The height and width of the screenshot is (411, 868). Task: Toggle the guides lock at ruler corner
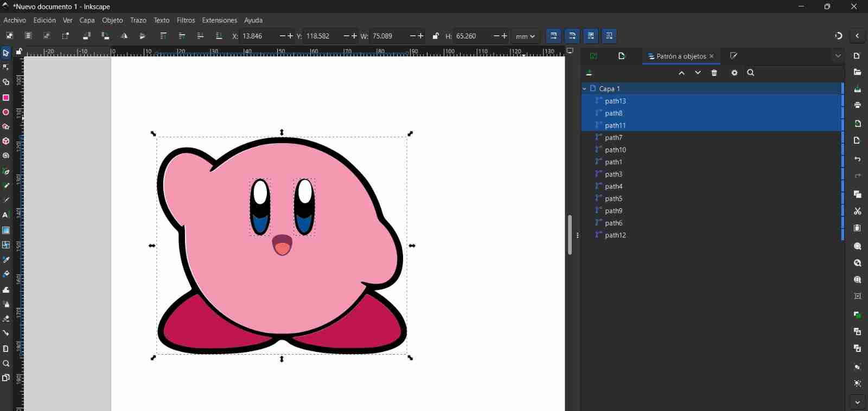[x=19, y=52]
